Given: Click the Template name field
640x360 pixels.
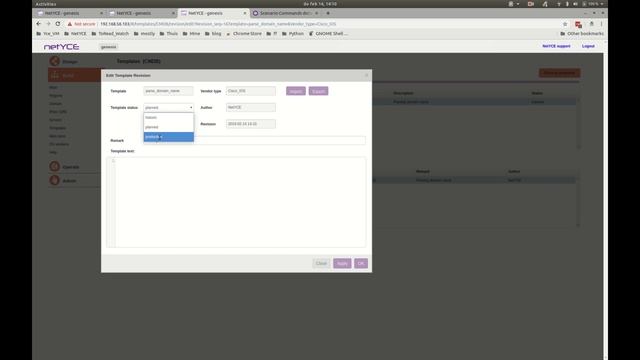Looking at the screenshot, I should click(168, 91).
